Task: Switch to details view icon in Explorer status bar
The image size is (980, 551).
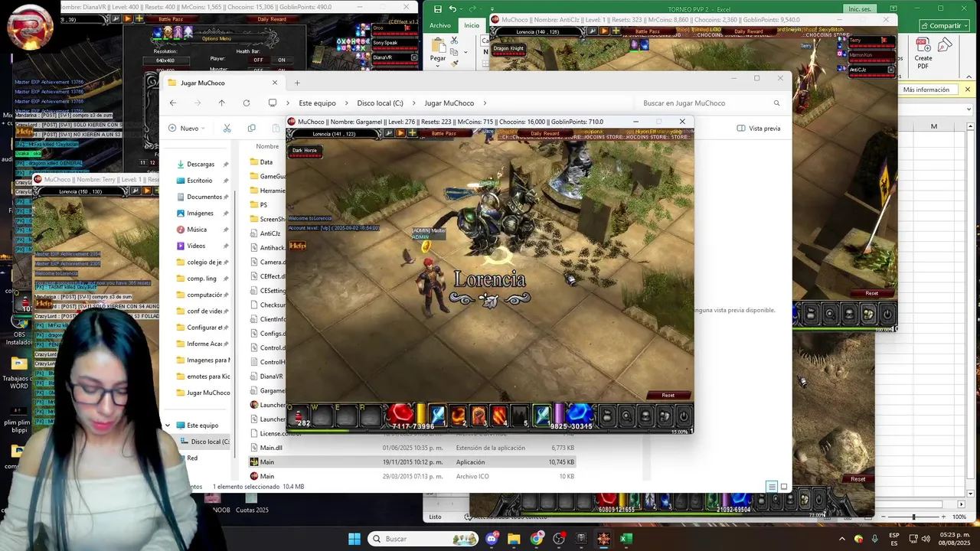Action: coord(772,487)
